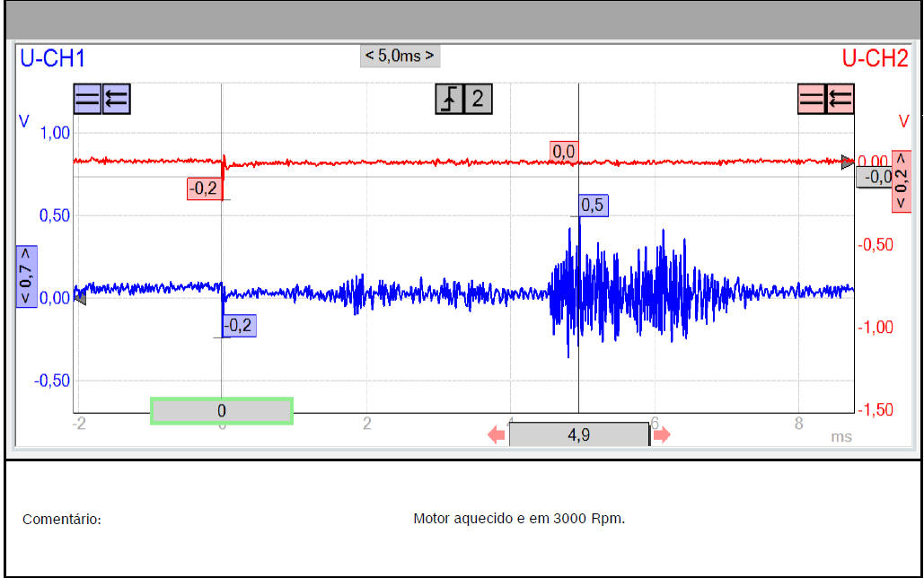Click the blue CH1 arrow-lines icon
This screenshot has width=924, height=578.
coord(117,99)
